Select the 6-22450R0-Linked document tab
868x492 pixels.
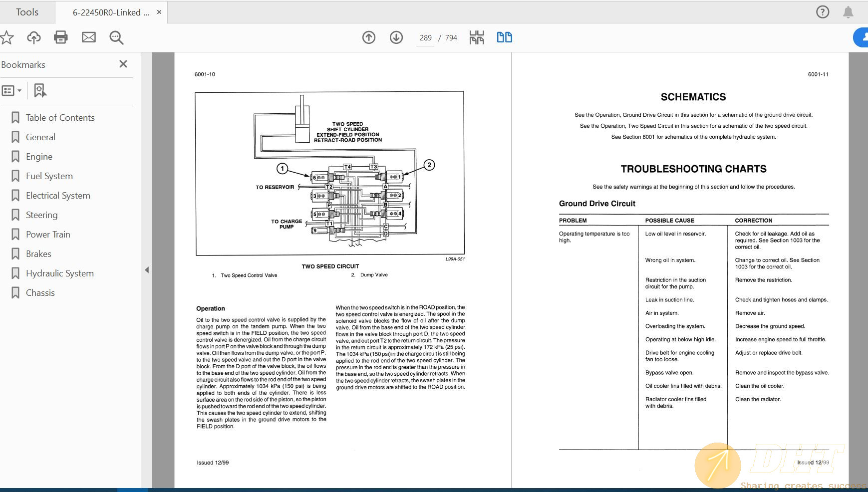pyautogui.click(x=111, y=12)
